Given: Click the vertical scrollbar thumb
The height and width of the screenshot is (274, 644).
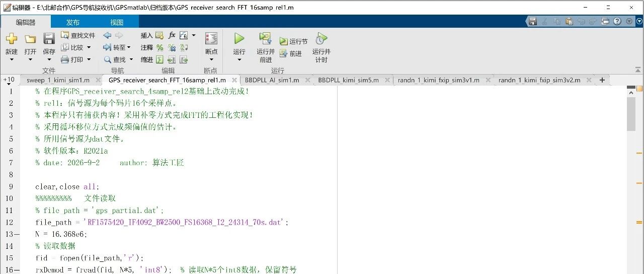Looking at the screenshot, I should click(631, 114).
